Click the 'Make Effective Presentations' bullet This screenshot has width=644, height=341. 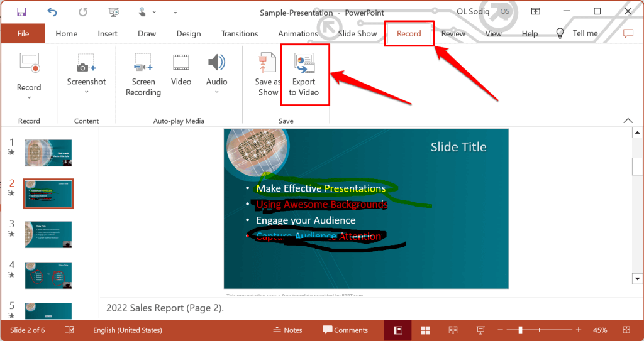click(321, 188)
